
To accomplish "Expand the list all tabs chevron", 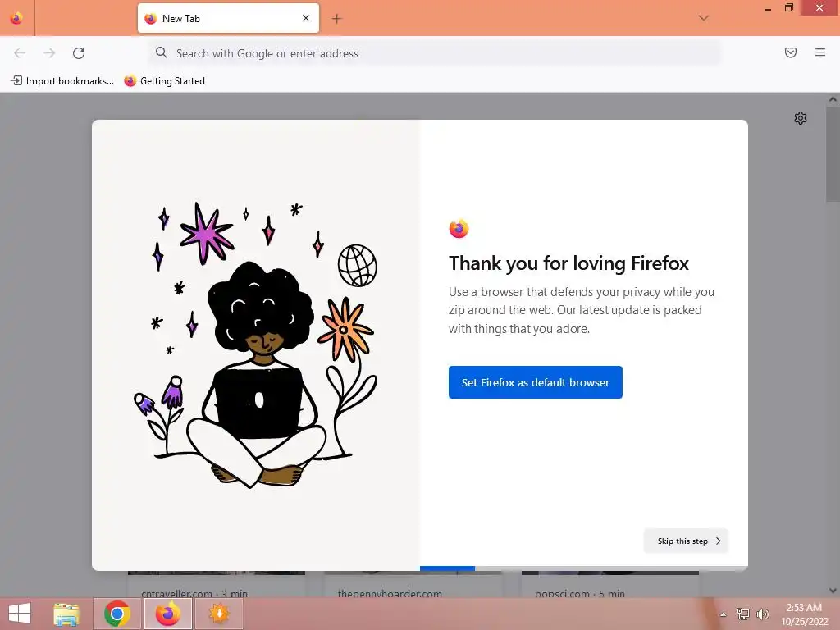I will pyautogui.click(x=703, y=18).
